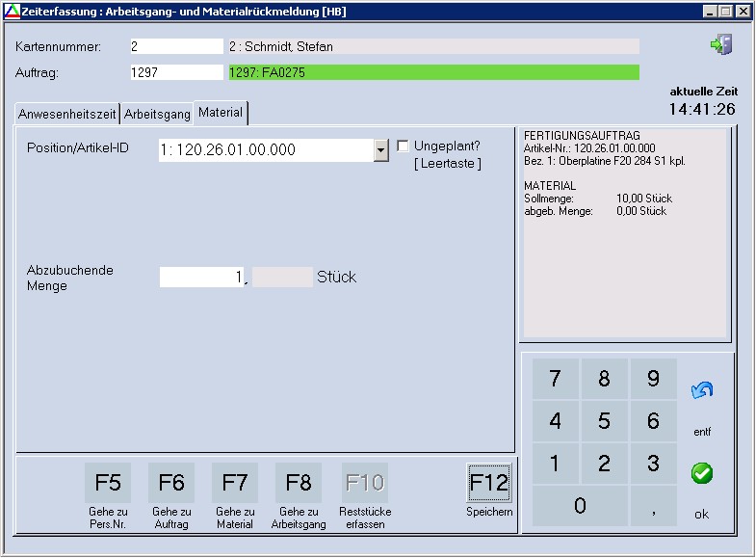
Task: Click the Abzubuchende Menge quantity field
Action: click(x=203, y=278)
